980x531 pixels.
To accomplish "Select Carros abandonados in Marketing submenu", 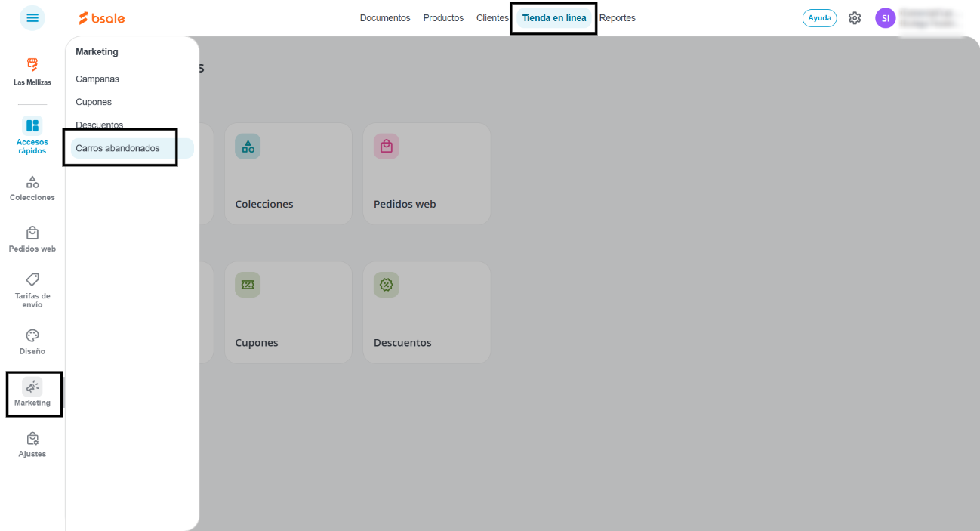I will pyautogui.click(x=132, y=148).
